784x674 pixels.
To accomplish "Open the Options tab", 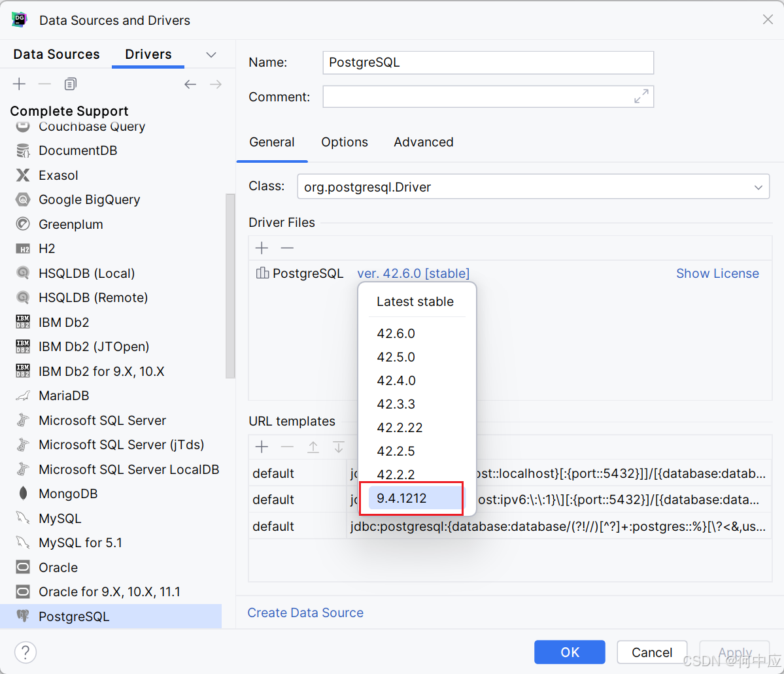I will (345, 142).
